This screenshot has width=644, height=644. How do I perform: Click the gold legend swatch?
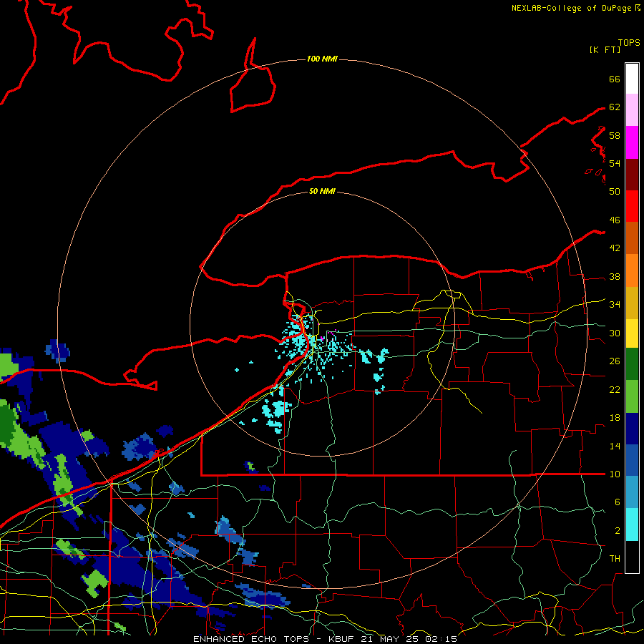coord(632,303)
